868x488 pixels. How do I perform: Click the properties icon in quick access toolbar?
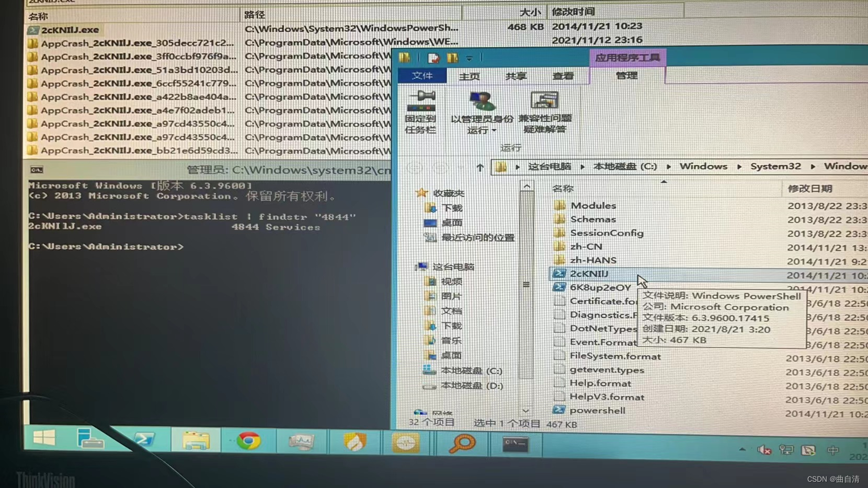pos(433,58)
